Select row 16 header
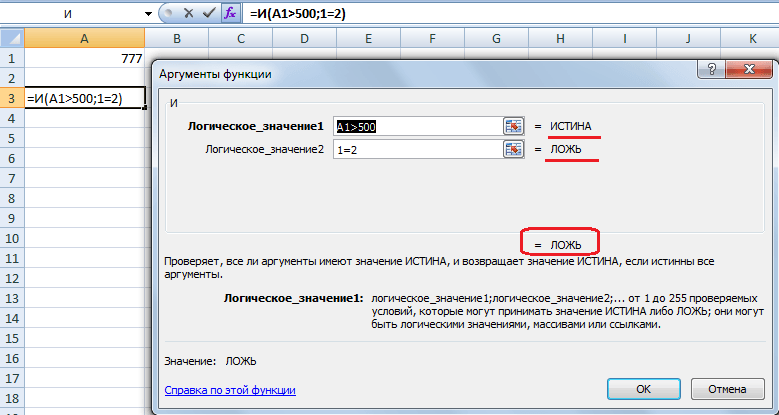This screenshot has width=779, height=415. point(12,358)
